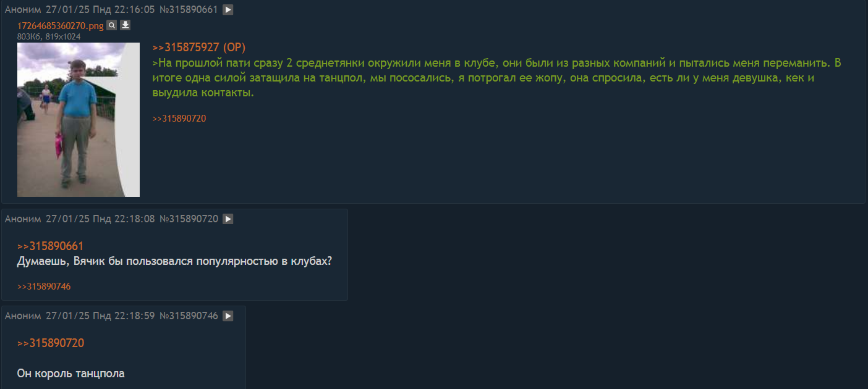Click reply backlink >>315890720 in first post
The height and width of the screenshot is (389, 868).
179,119
